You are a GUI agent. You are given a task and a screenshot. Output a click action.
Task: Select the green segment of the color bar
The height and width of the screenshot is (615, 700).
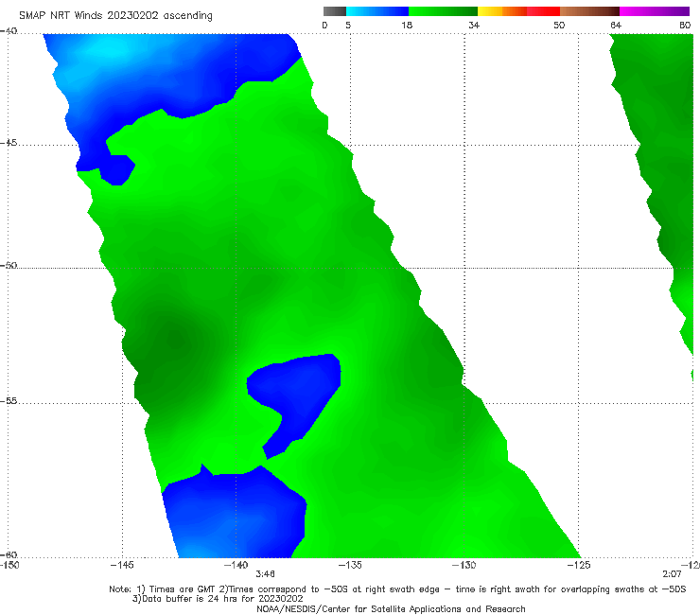[443, 11]
